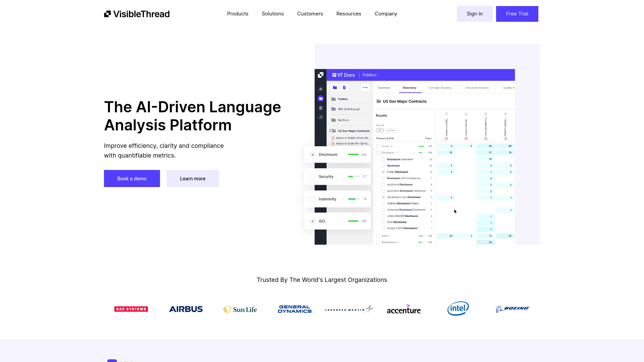Click the Book a demo button
644x362 pixels.
coord(132,179)
